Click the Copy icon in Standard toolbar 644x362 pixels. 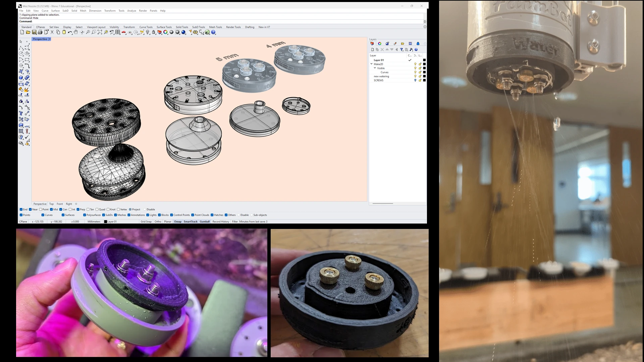click(x=58, y=32)
